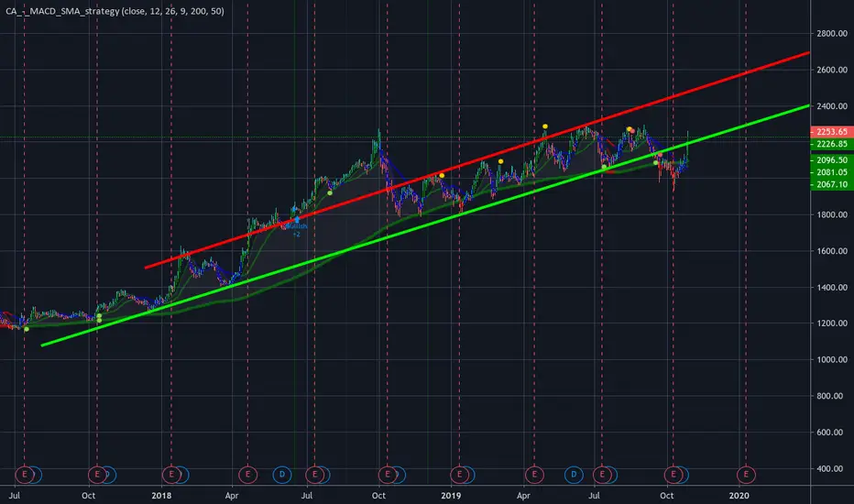
Task: Open the earnings marker just after Oct 2018
Action: click(x=388, y=475)
